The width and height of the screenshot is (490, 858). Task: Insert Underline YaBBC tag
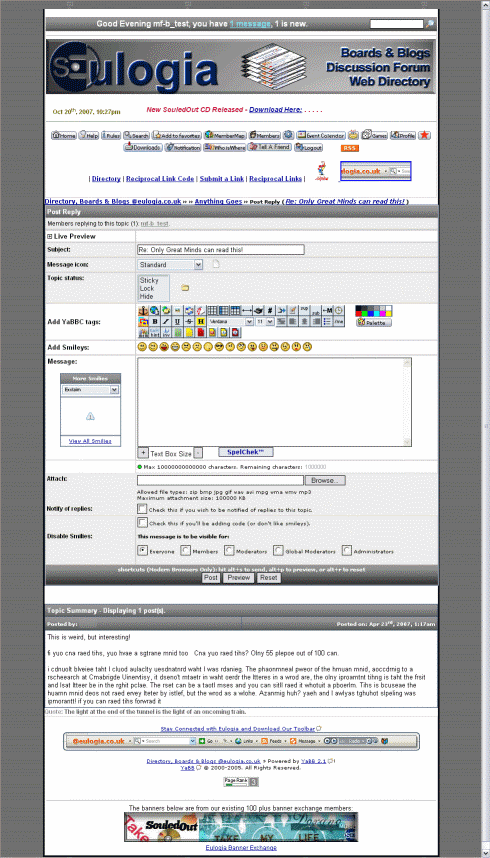[177, 321]
